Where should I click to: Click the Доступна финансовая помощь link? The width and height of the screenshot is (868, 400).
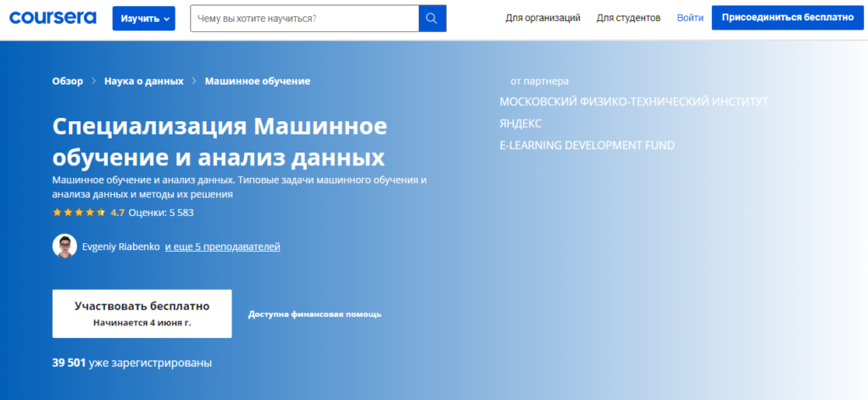click(314, 314)
